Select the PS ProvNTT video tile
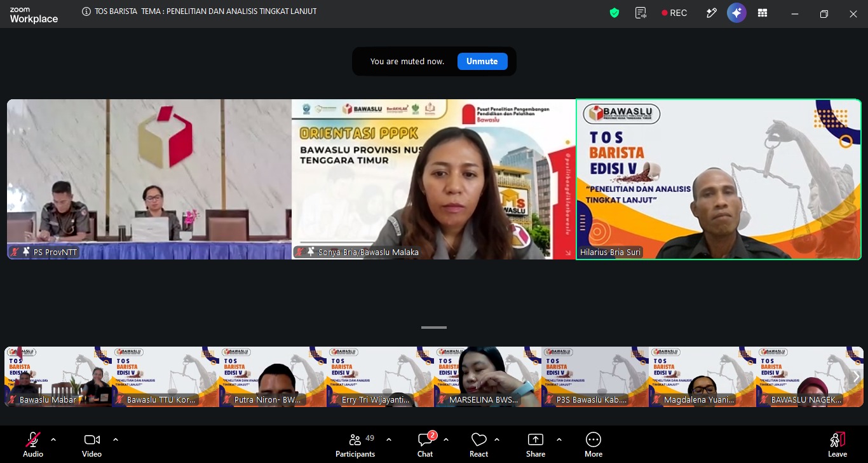Viewport: 868px width, 463px height. [149, 179]
